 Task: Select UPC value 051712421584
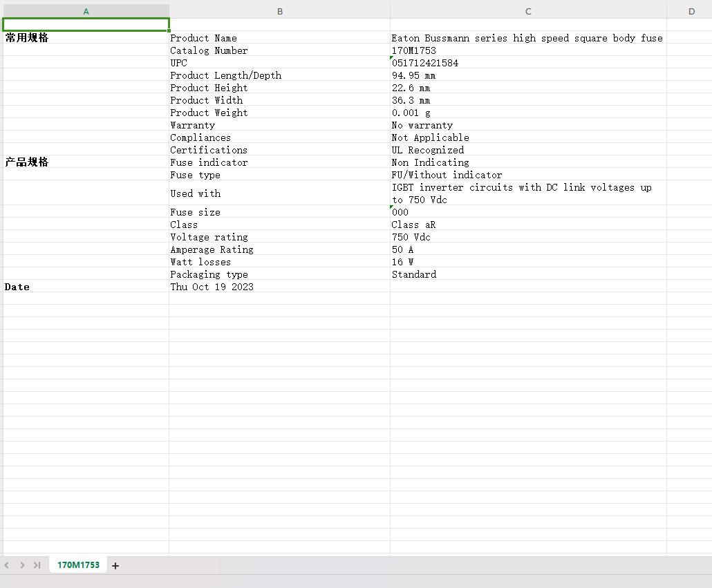click(528, 63)
